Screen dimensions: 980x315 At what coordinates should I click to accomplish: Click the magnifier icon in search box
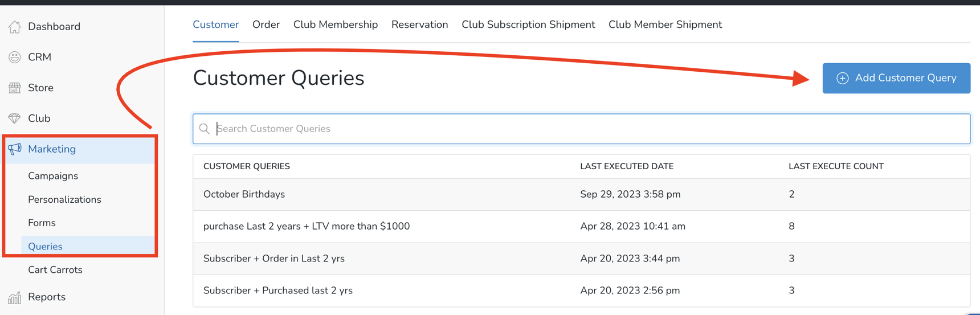coord(205,129)
